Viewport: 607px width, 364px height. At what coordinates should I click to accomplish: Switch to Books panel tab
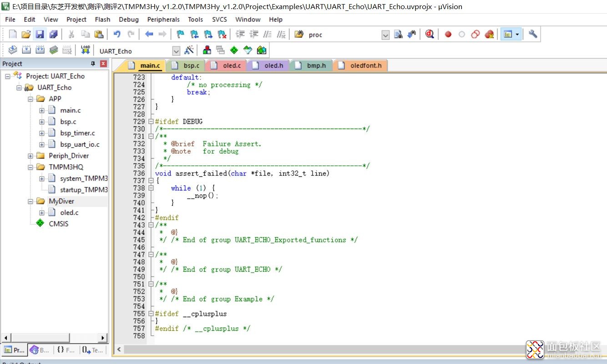point(40,350)
